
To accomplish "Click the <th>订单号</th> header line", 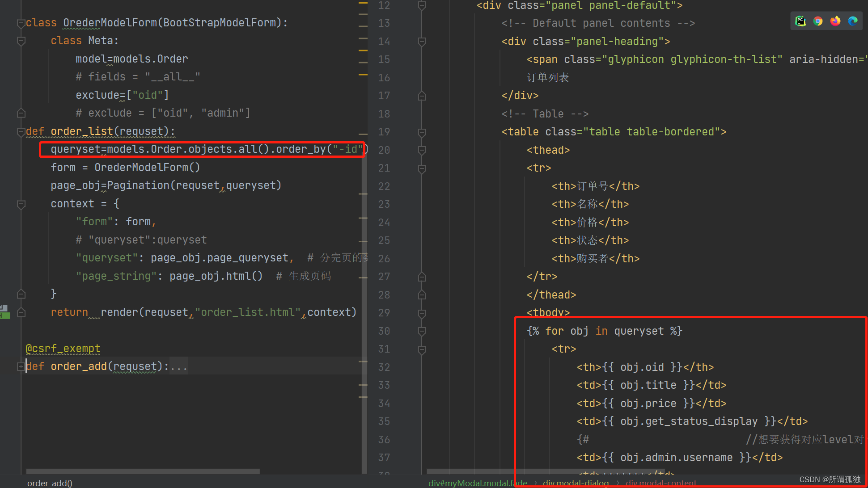I will coord(595,186).
